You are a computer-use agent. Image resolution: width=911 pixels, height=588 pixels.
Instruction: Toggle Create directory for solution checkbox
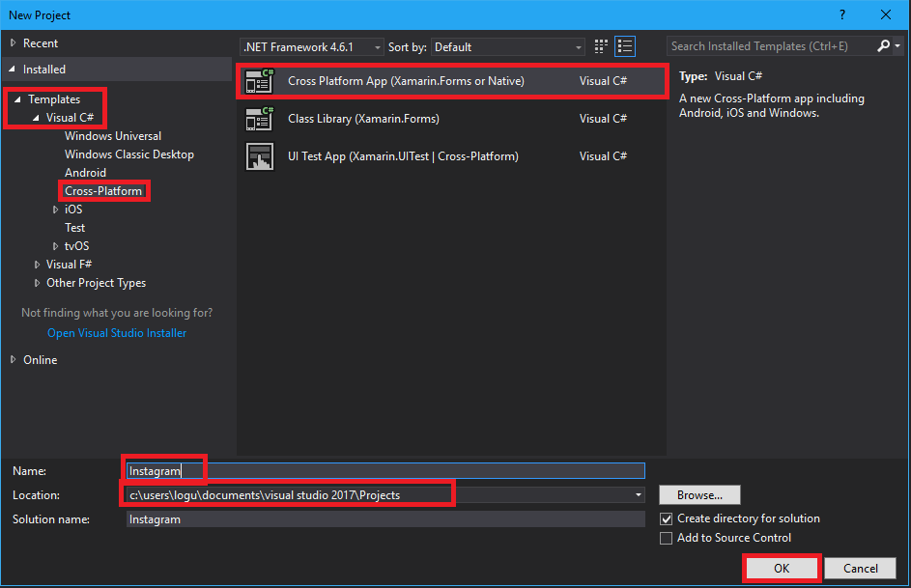click(666, 518)
